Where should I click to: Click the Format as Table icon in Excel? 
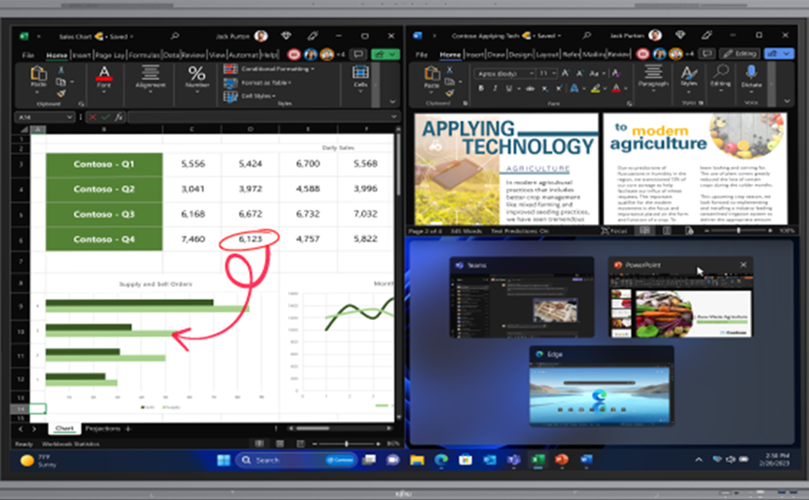pos(228,82)
